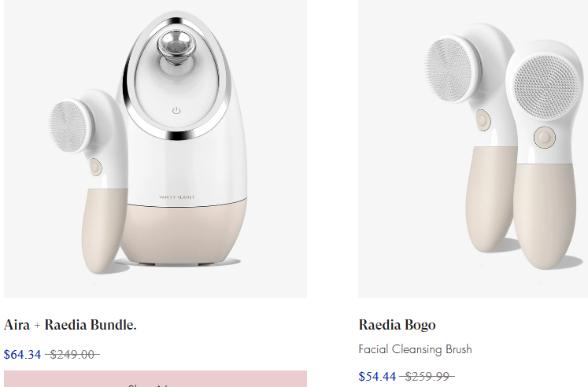Image resolution: width=588 pixels, height=387 pixels.
Task: Click the power icon on the steamer
Action: click(x=176, y=111)
